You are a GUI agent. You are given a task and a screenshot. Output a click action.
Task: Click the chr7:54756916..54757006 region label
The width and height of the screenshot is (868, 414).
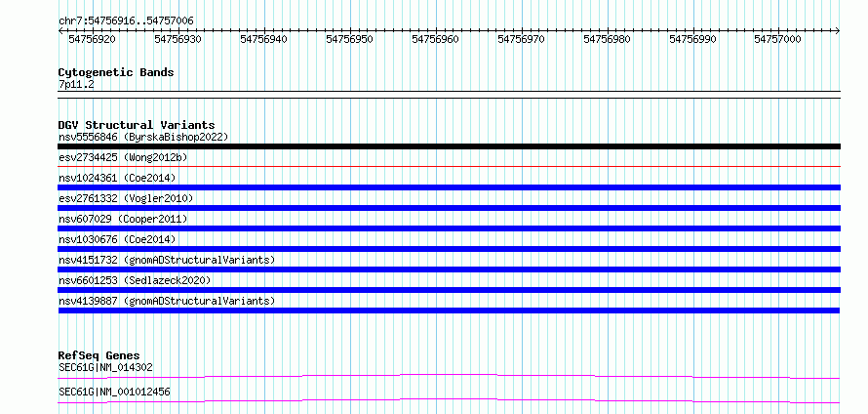tap(126, 21)
